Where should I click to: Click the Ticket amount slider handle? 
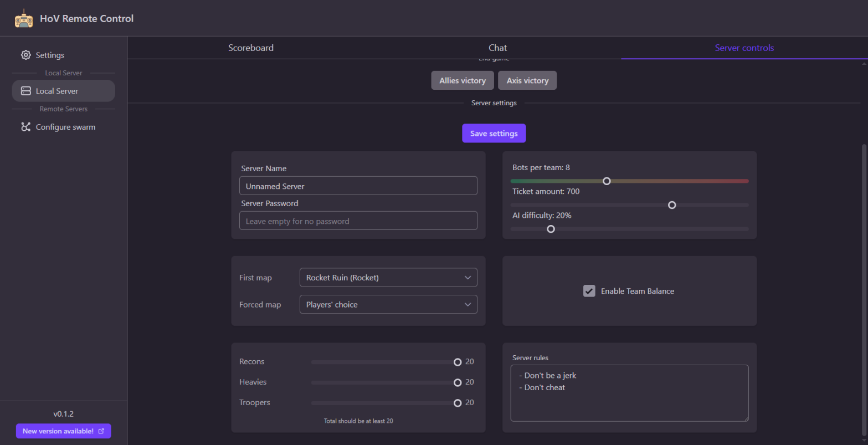point(672,205)
